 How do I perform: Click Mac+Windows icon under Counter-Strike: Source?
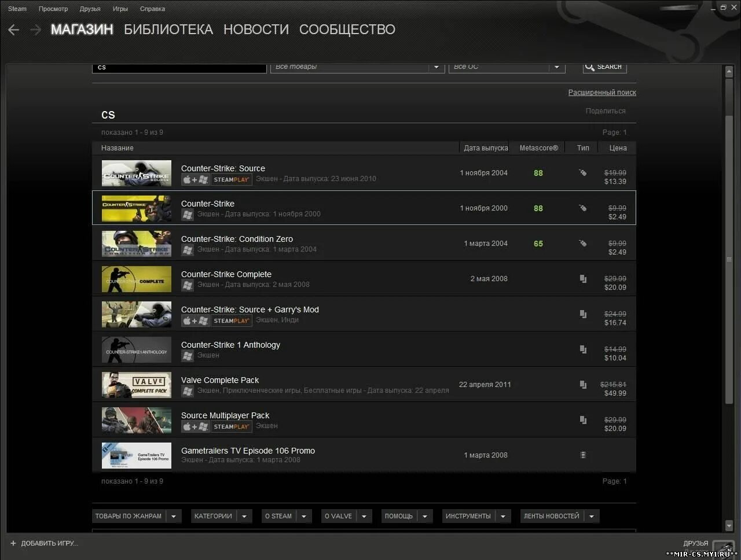click(x=195, y=179)
